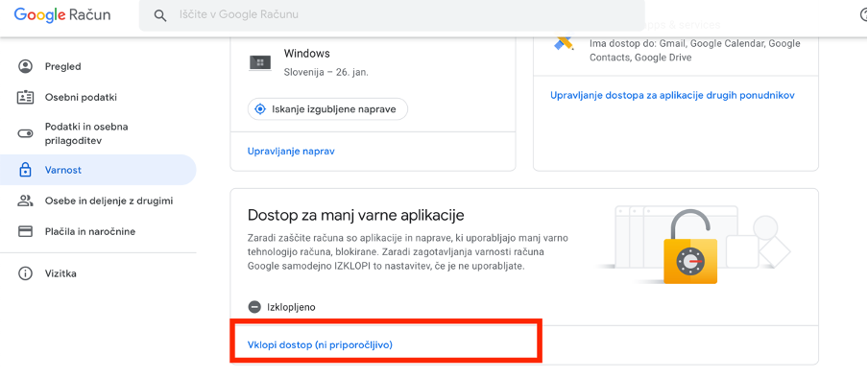
Task: Click the Vizitka info icon
Action: pos(26,273)
